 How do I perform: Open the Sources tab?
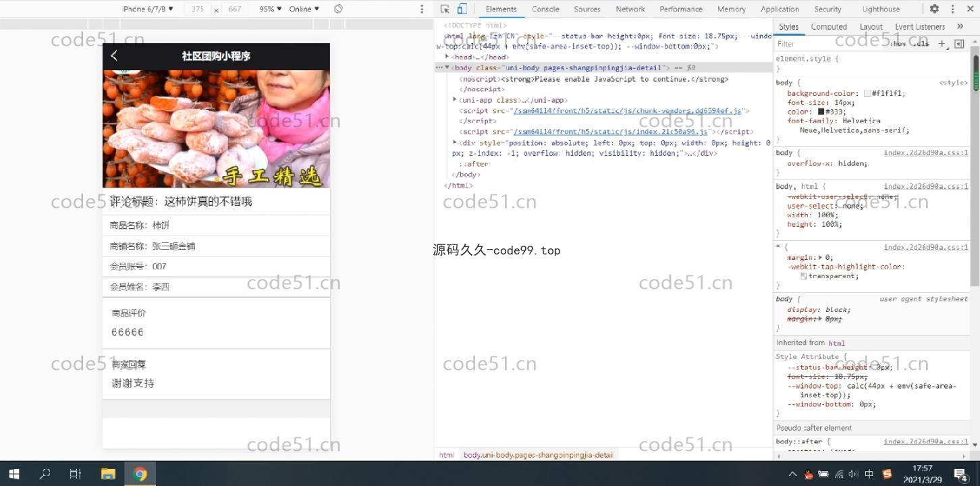coord(587,9)
